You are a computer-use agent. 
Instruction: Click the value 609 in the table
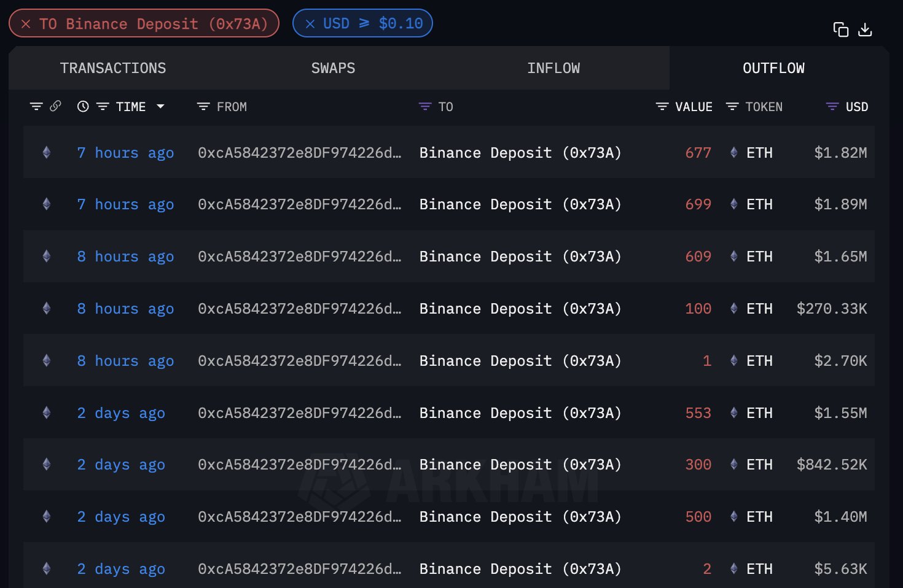[698, 257]
